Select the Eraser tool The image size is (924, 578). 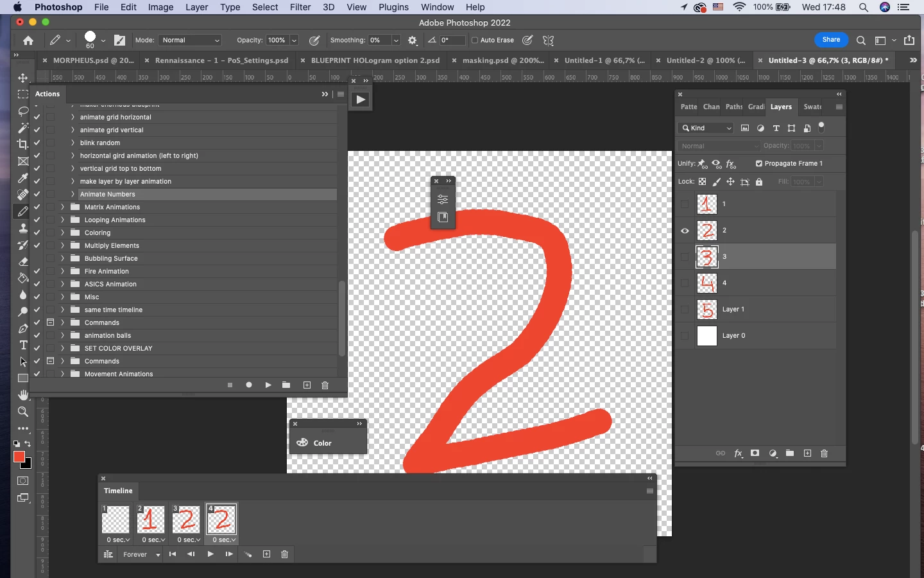23,261
